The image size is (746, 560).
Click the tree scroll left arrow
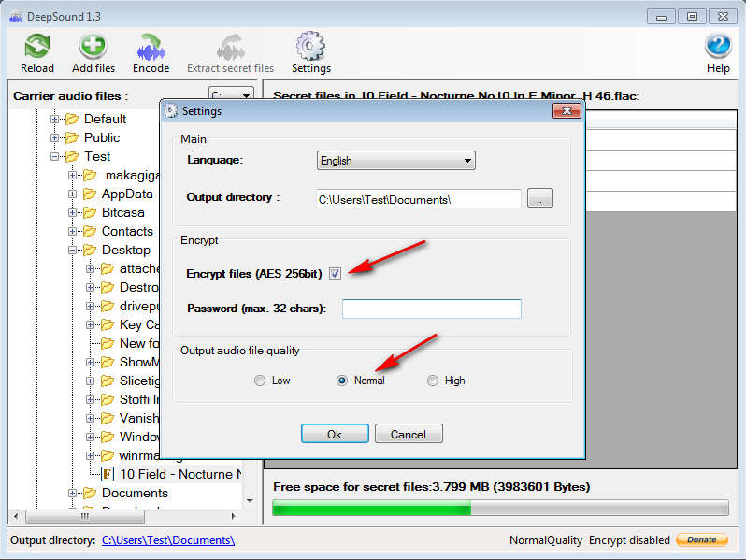16,516
